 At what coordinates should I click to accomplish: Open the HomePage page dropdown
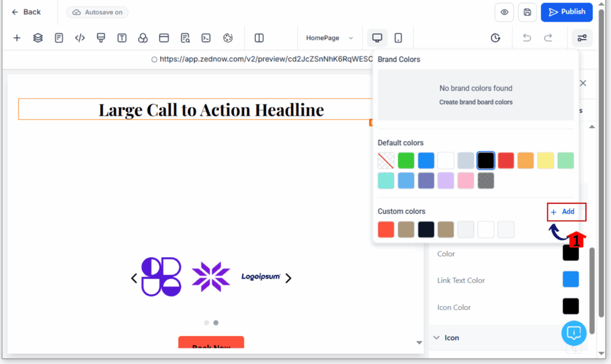point(329,38)
